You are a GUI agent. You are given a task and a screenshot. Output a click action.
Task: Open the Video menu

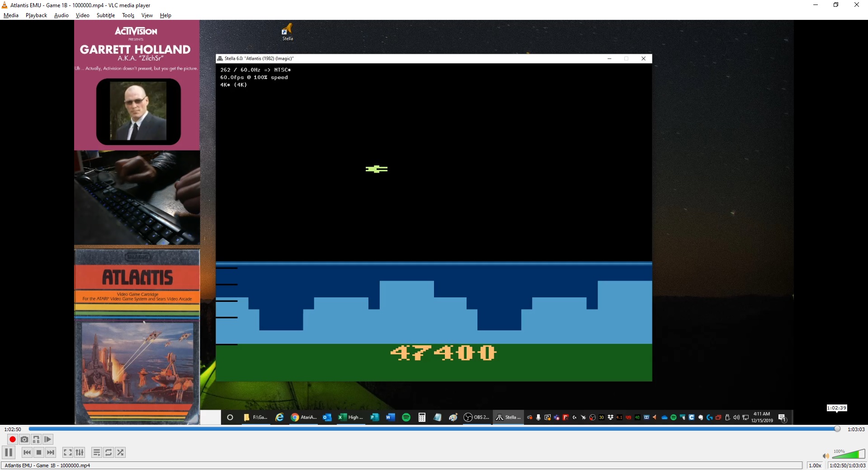pos(82,15)
